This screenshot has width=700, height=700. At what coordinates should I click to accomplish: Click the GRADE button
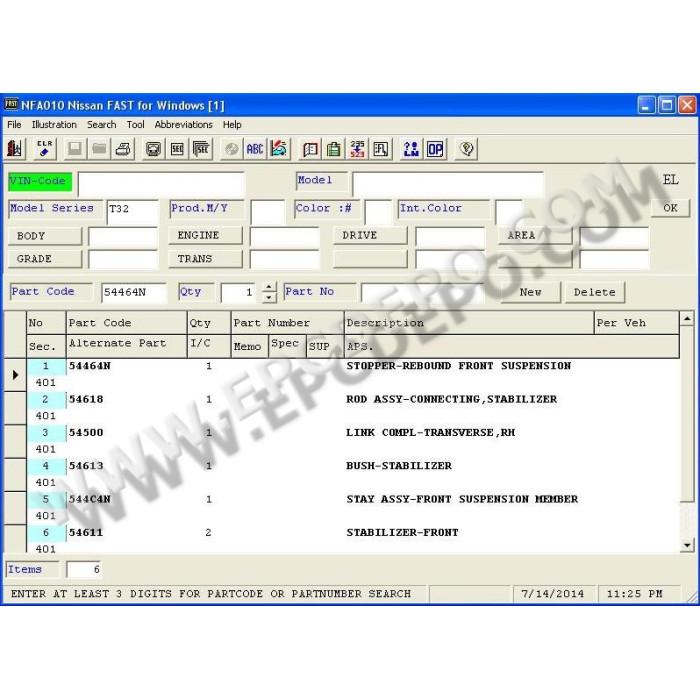click(45, 259)
